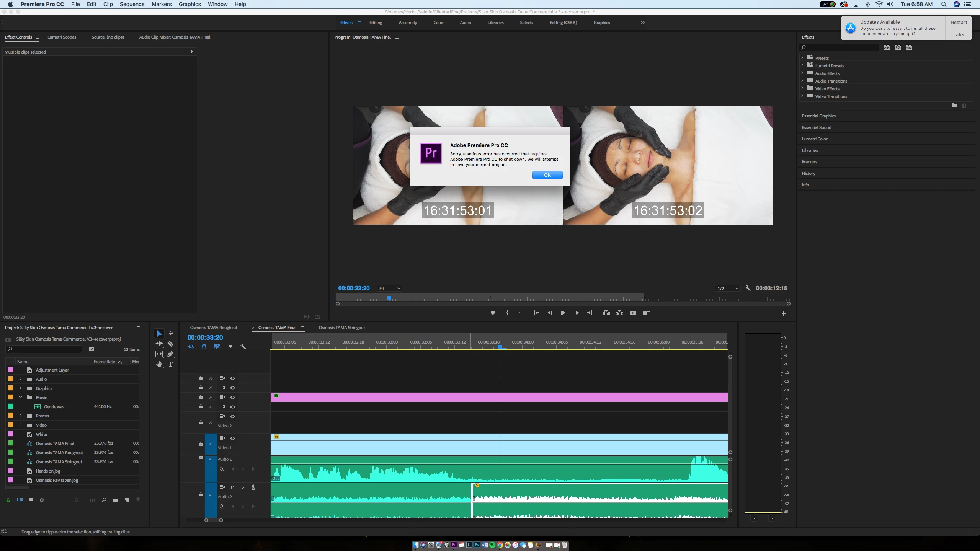Click the Export Frame camera icon
Viewport: 980px width, 551px height.
pos(633,313)
